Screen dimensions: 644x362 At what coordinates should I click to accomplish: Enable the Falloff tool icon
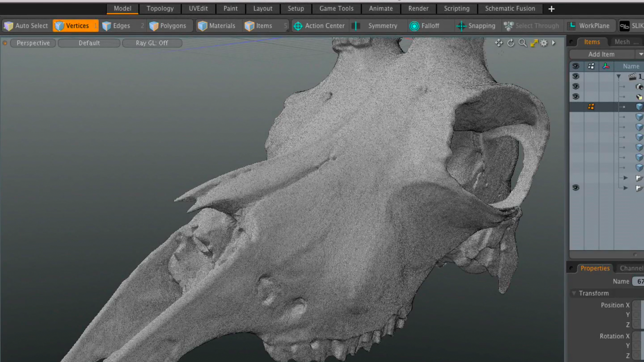(415, 26)
